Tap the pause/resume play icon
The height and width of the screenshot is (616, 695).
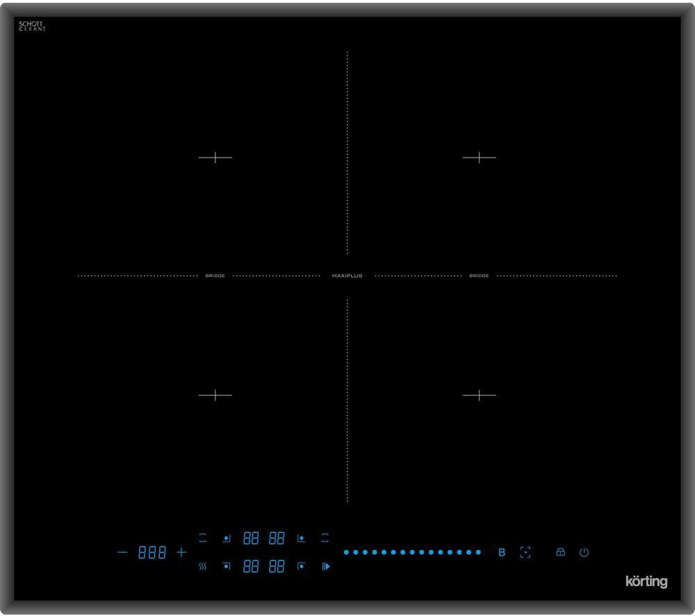tap(326, 567)
